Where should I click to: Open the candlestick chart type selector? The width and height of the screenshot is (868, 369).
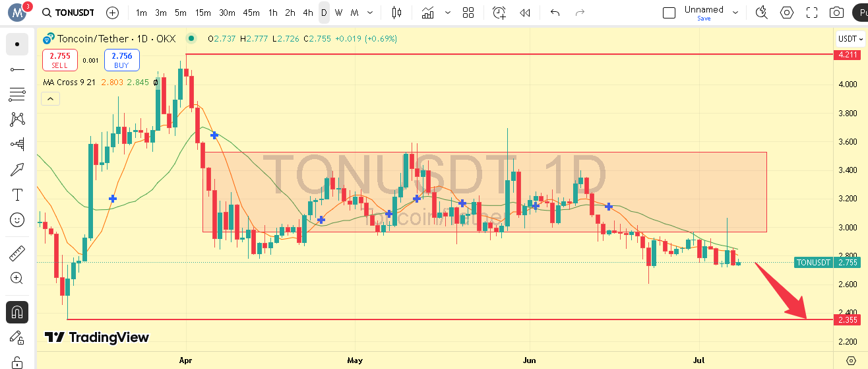tap(396, 13)
